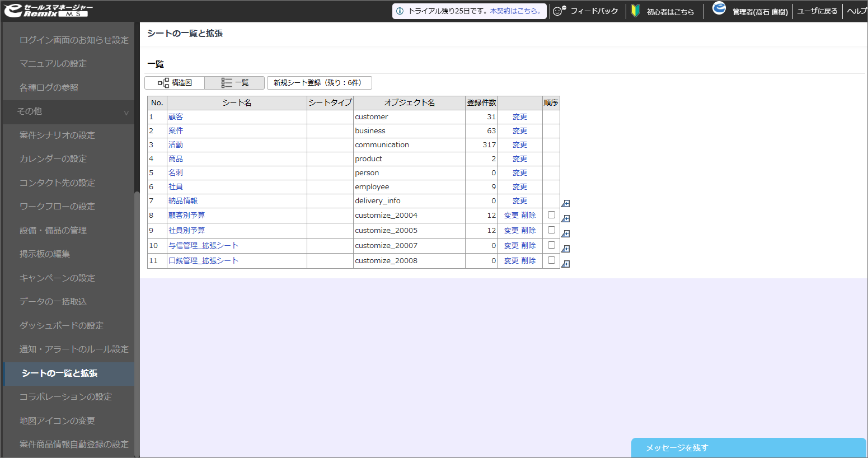Screen dimensions: 868x458
Task: Open 初心者はこちら in the top bar
Action: pyautogui.click(x=670, y=12)
